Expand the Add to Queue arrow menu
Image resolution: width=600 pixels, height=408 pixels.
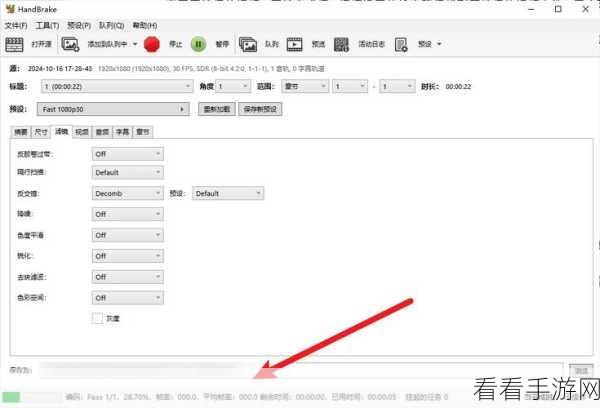point(135,44)
